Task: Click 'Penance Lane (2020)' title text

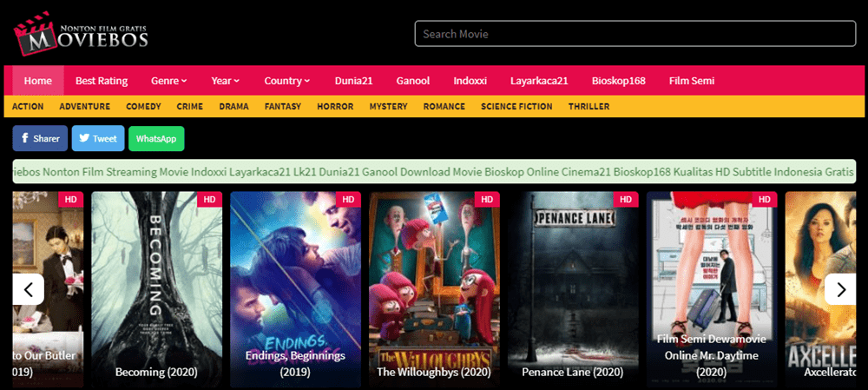Action: [x=573, y=372]
